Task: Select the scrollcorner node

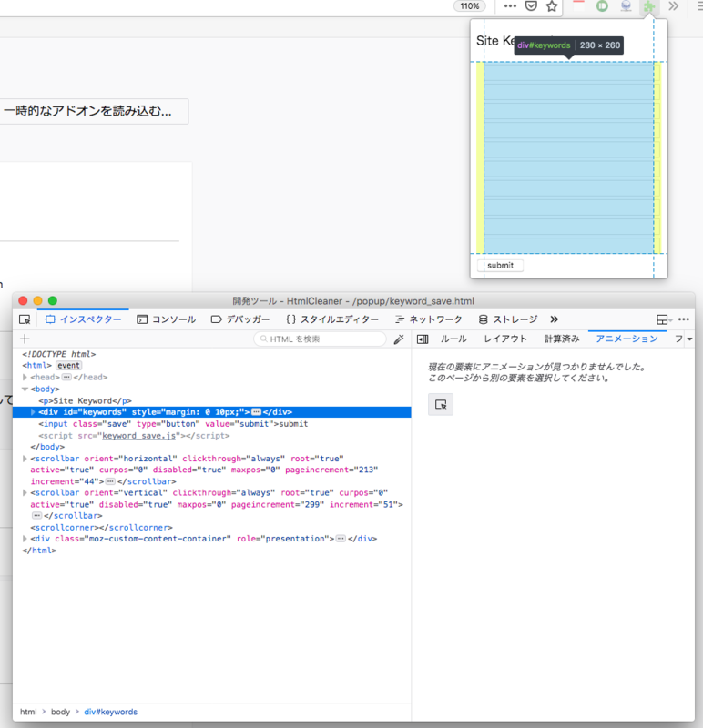Action: tap(101, 528)
